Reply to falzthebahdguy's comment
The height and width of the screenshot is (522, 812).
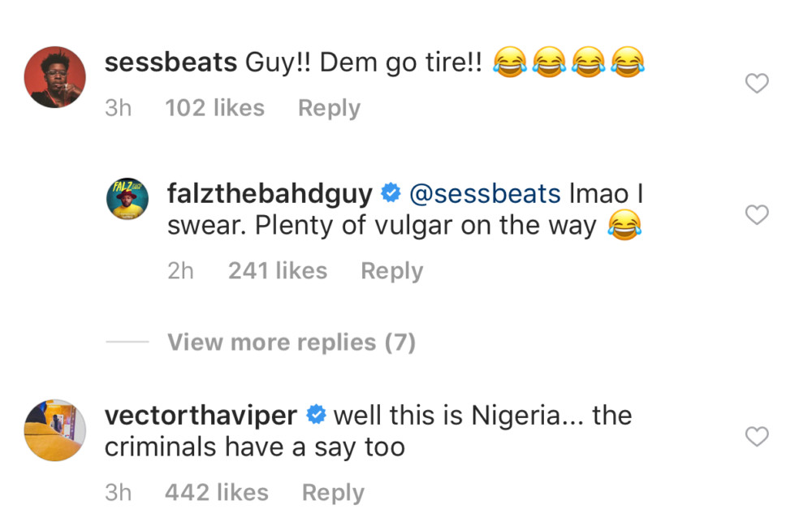(x=391, y=270)
